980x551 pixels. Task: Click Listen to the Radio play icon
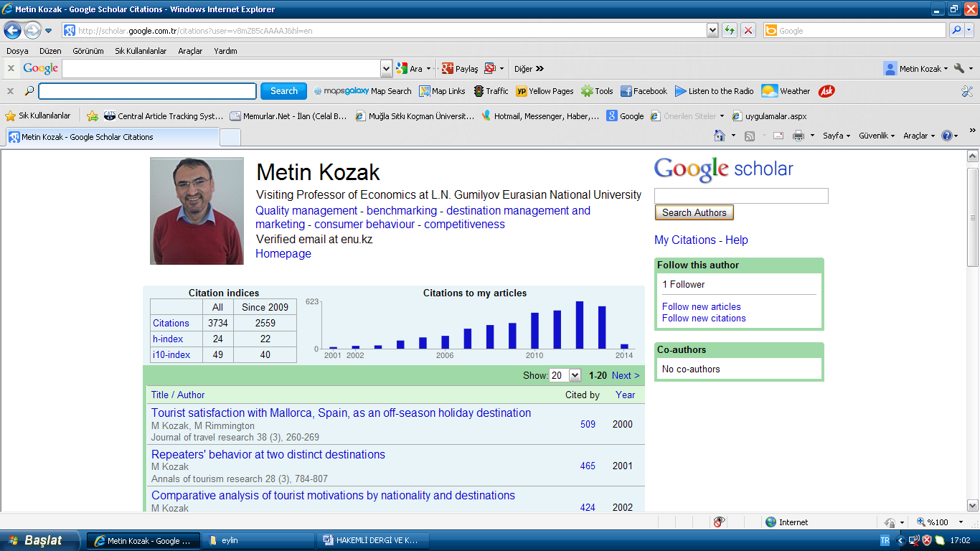680,91
